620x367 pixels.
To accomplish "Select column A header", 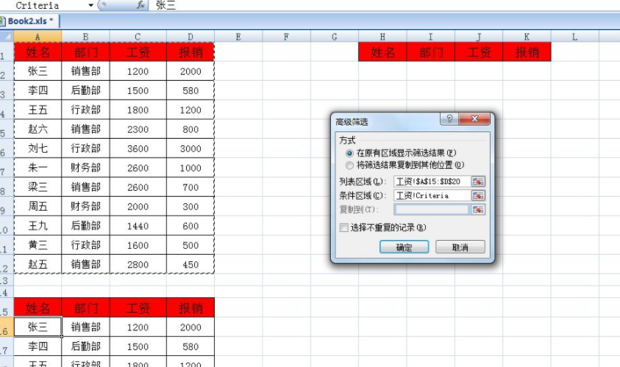I will click(x=38, y=37).
